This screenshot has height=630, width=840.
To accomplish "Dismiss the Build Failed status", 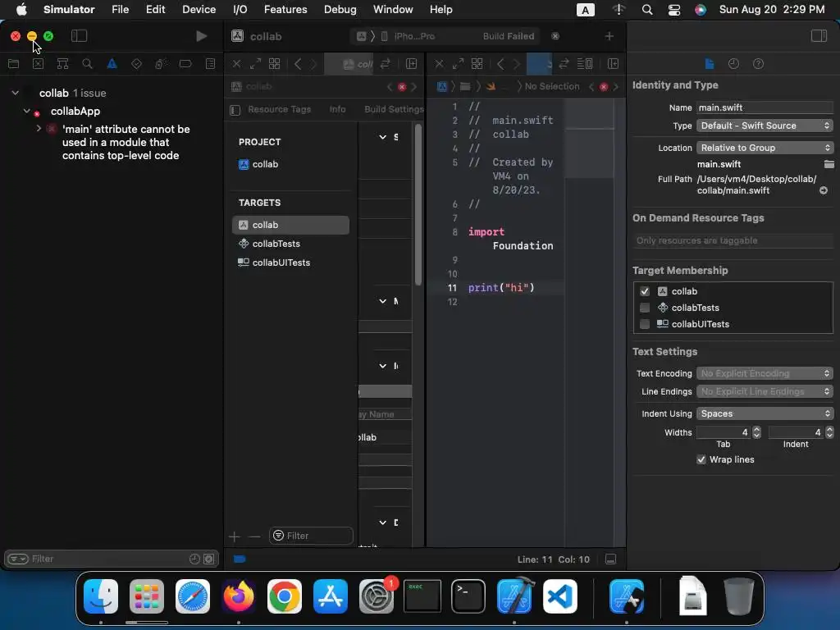I will [x=555, y=36].
